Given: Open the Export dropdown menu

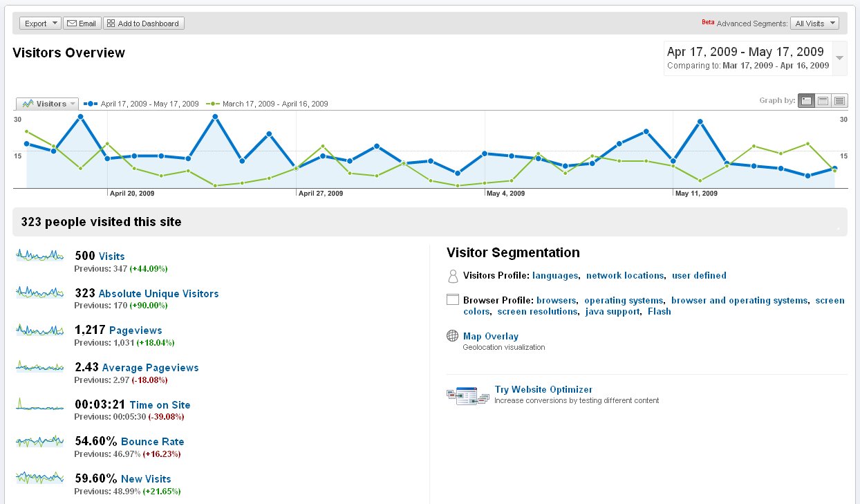Looking at the screenshot, I should point(40,24).
